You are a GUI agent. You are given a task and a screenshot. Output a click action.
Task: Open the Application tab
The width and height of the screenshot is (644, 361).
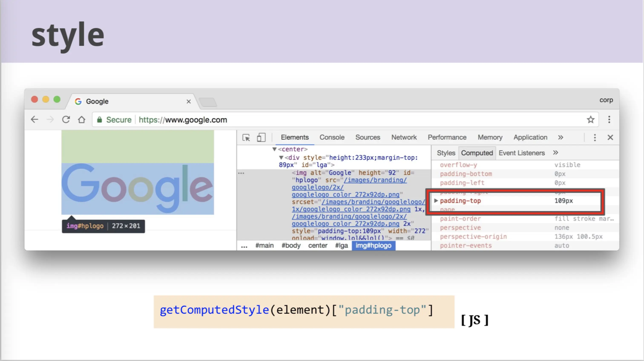point(530,137)
